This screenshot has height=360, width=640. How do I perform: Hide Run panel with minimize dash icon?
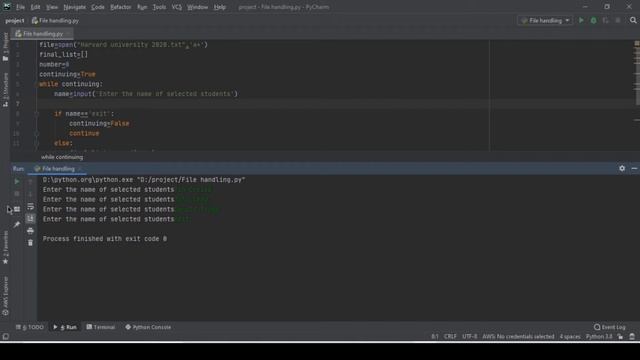click(634, 168)
